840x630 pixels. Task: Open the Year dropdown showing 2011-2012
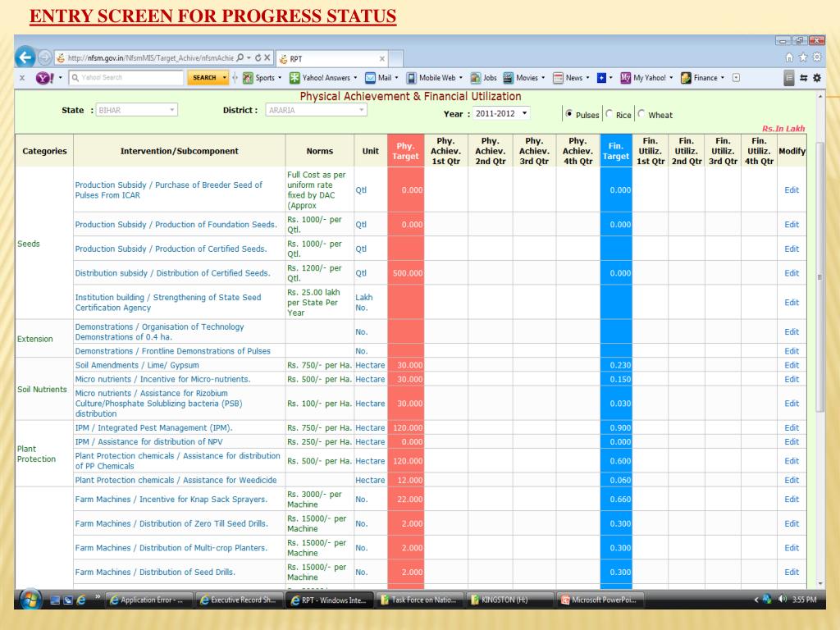point(501,113)
